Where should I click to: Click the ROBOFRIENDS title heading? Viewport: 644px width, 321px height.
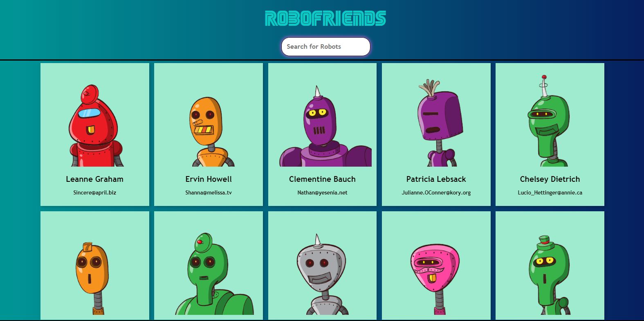[x=325, y=18]
